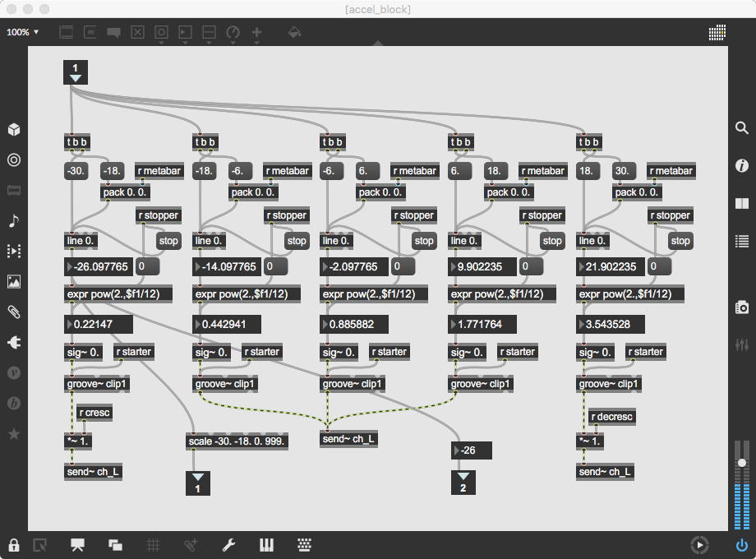Image resolution: width=756 pixels, height=559 pixels.
Task: Insert a comment box from top toolbar
Action: click(x=113, y=32)
